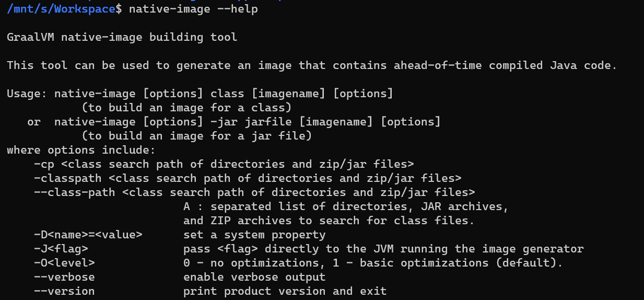Click the /mnt/s/Workspace prompt path

click(x=61, y=9)
